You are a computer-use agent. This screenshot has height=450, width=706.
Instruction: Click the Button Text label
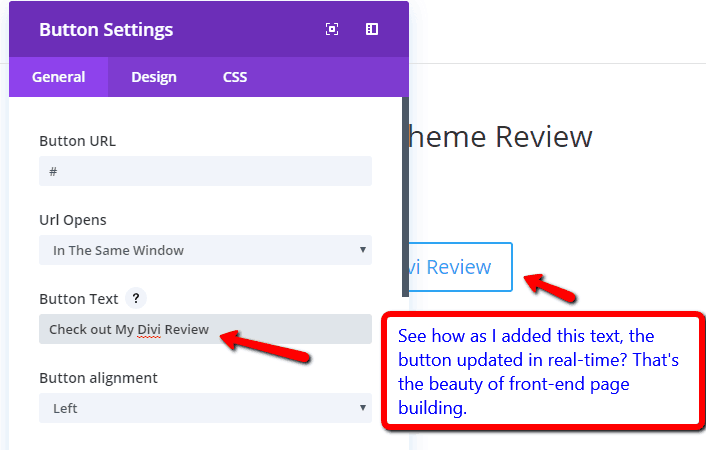click(78, 299)
